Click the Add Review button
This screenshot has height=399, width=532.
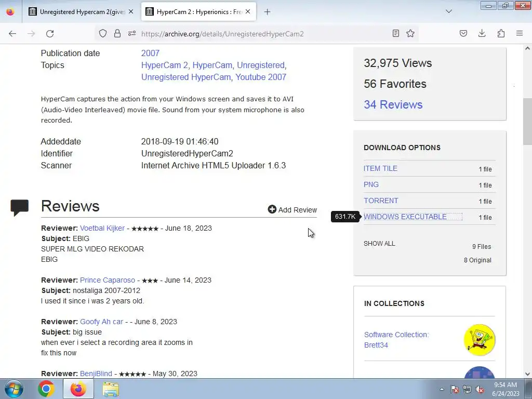point(292,210)
